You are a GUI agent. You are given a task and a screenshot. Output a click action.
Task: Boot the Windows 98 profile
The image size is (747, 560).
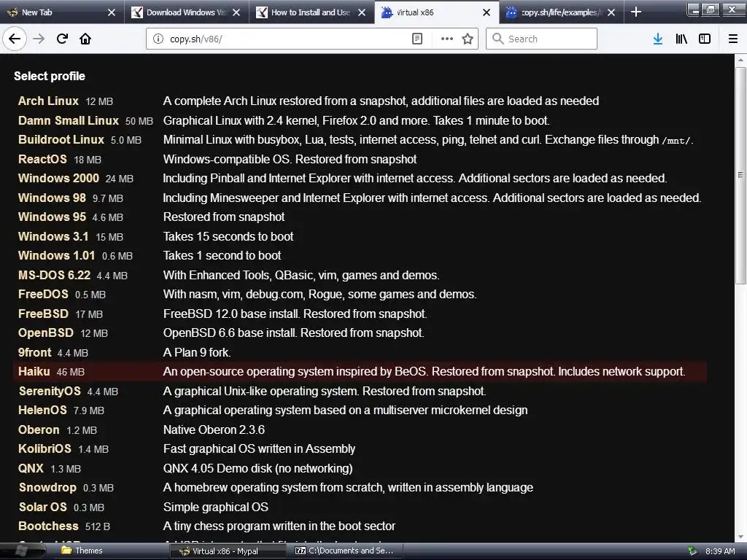click(52, 198)
